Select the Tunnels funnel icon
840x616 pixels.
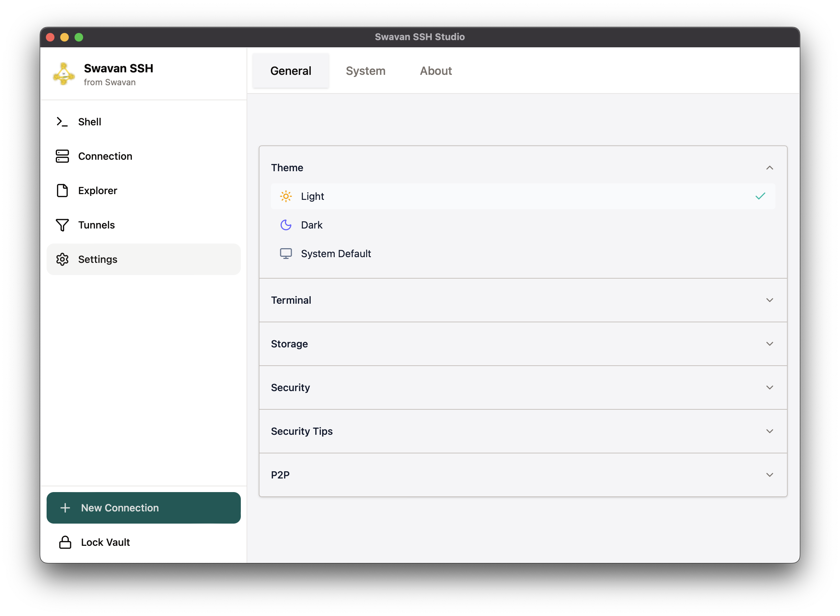coord(62,225)
